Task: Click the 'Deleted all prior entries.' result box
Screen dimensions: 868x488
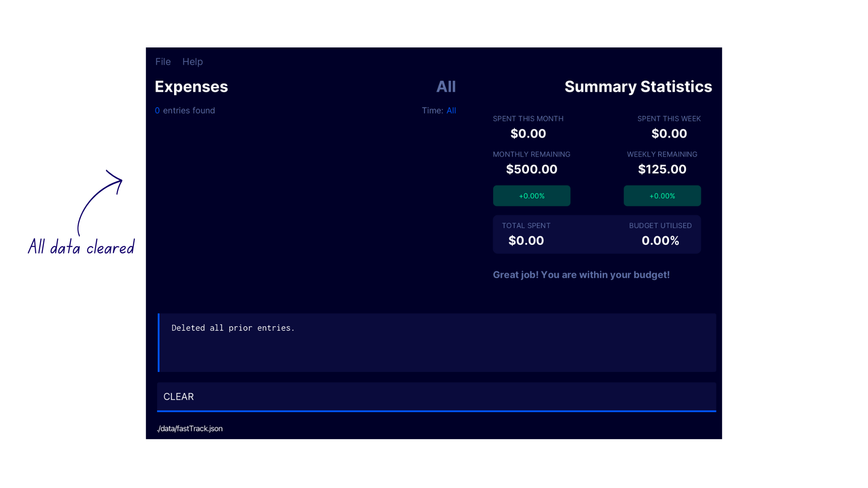Action: click(436, 343)
